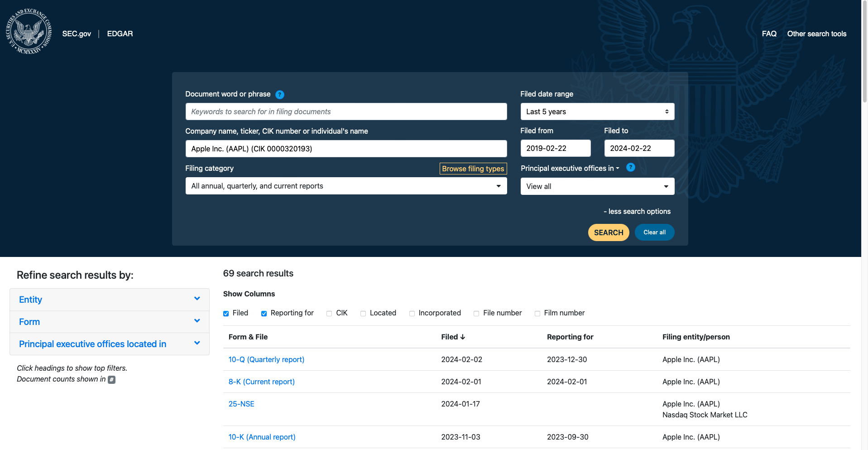
Task: Click help icon beside Document word or phrase
Action: click(280, 95)
